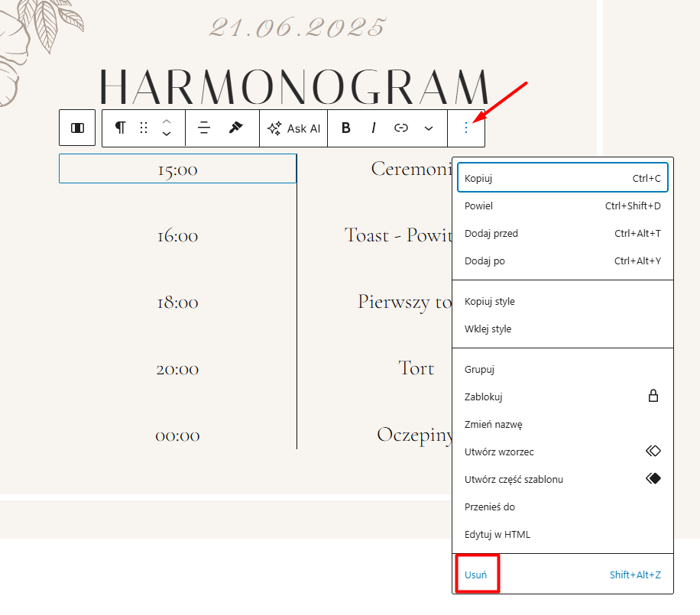
Task: Select the parent Columns block icon
Action: (77, 128)
